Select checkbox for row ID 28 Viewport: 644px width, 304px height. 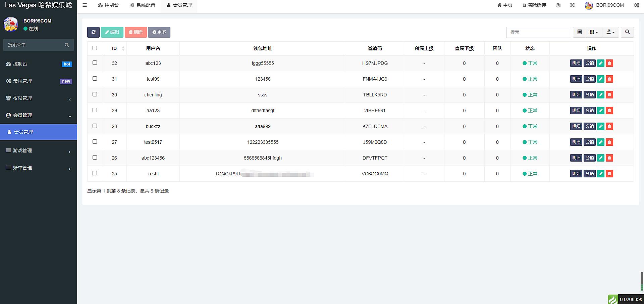(x=95, y=126)
